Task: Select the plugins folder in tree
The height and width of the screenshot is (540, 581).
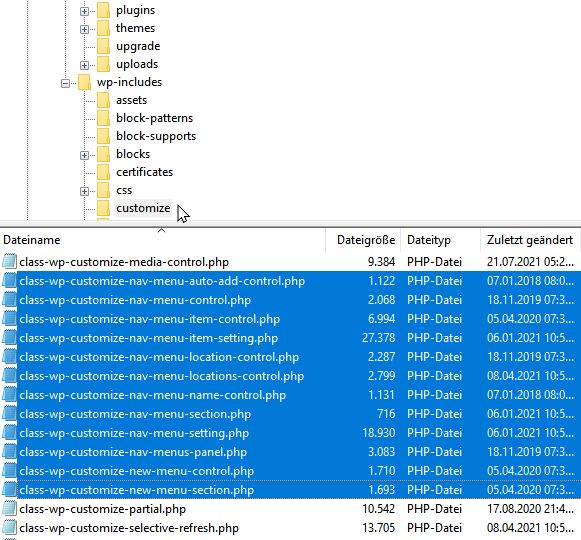Action: click(x=135, y=10)
